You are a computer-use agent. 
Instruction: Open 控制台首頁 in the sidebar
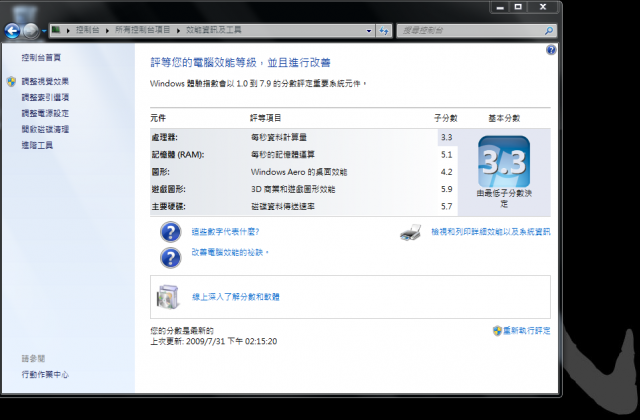click(x=41, y=58)
